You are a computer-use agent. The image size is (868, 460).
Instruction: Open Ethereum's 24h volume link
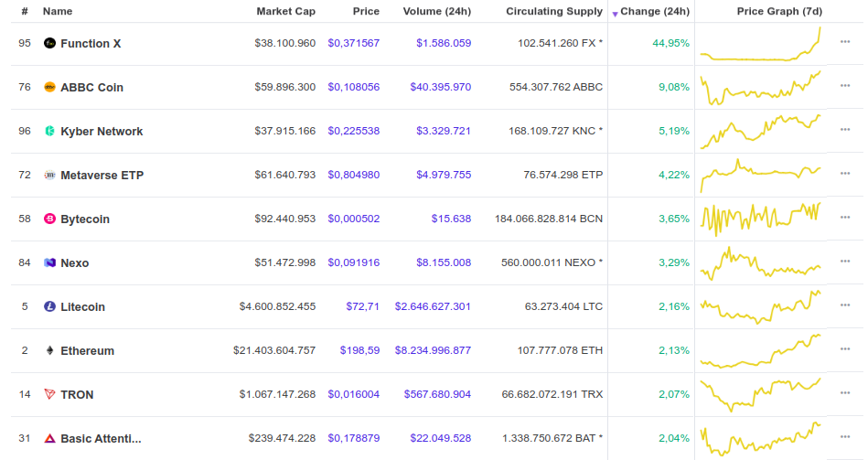tap(433, 350)
